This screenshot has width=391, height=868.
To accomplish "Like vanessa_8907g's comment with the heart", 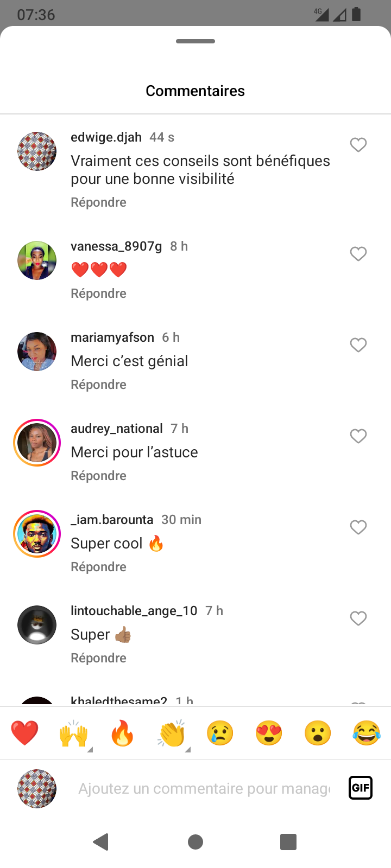I will click(358, 254).
